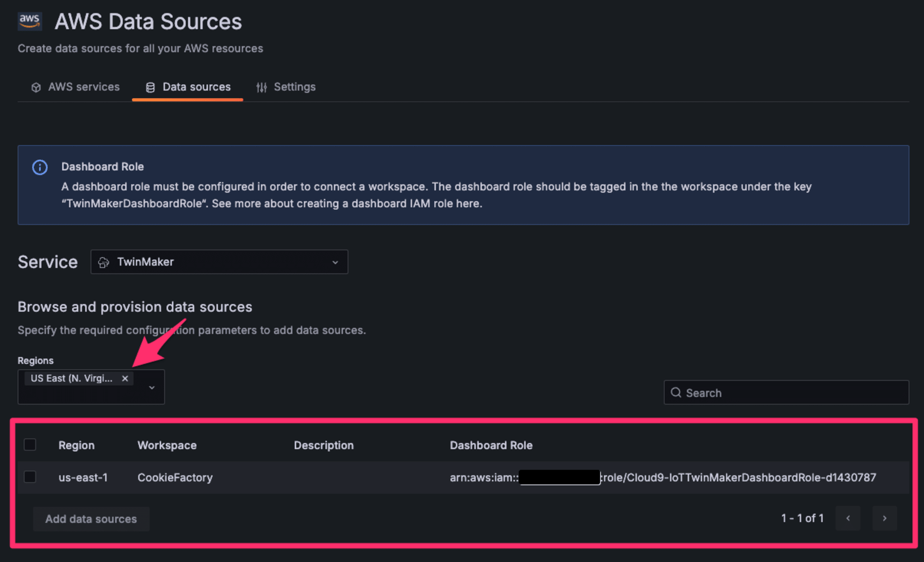Click the '1 - 1 of 1' pagination text
Viewport: 924px width, 562px height.
(x=802, y=518)
